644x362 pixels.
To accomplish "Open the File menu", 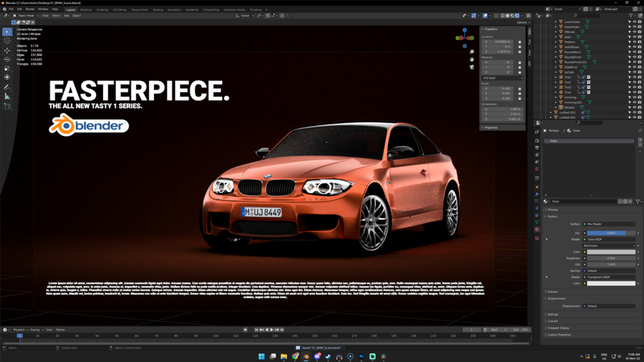I will coord(11,9).
